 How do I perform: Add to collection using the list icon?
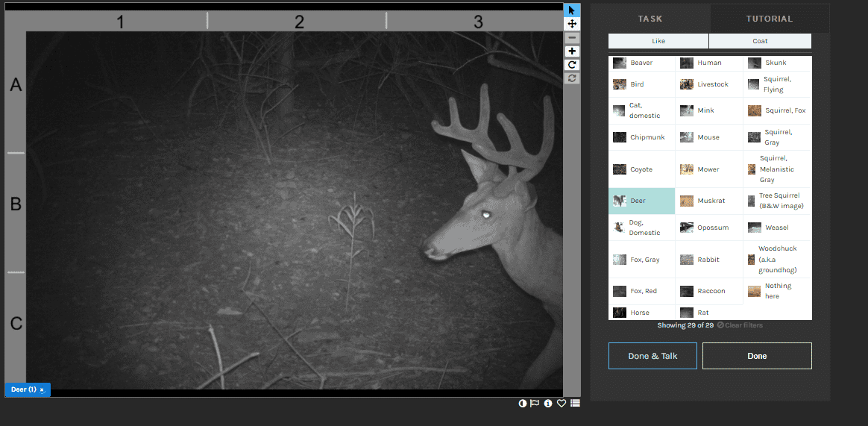pyautogui.click(x=575, y=404)
